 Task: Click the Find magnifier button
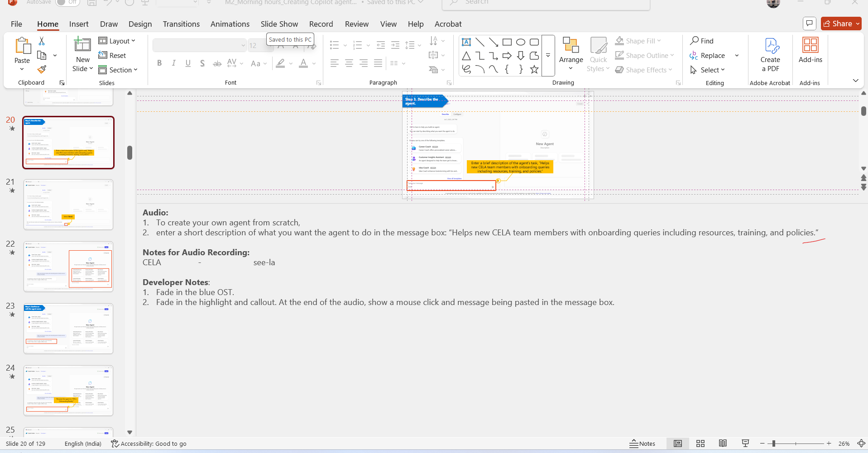pyautogui.click(x=701, y=41)
